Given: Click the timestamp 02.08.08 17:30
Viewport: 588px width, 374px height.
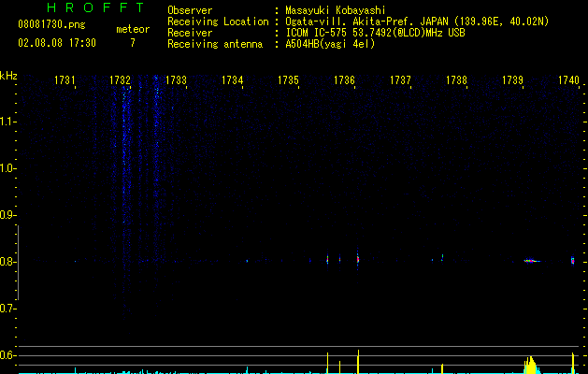Looking at the screenshot, I should click(x=57, y=43).
